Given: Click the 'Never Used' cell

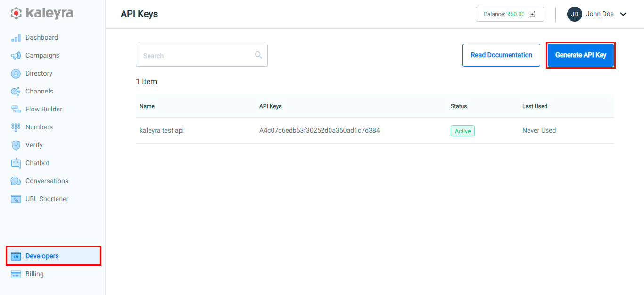Looking at the screenshot, I should (x=539, y=130).
